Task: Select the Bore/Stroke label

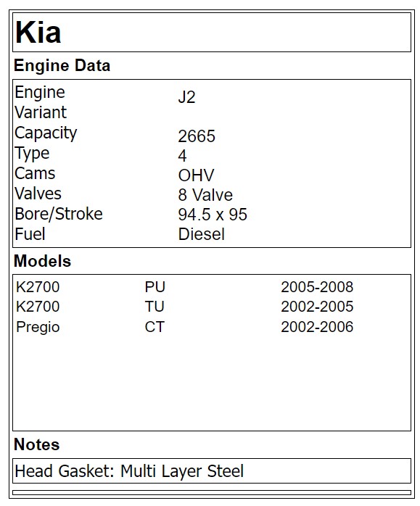Action: click(x=59, y=214)
